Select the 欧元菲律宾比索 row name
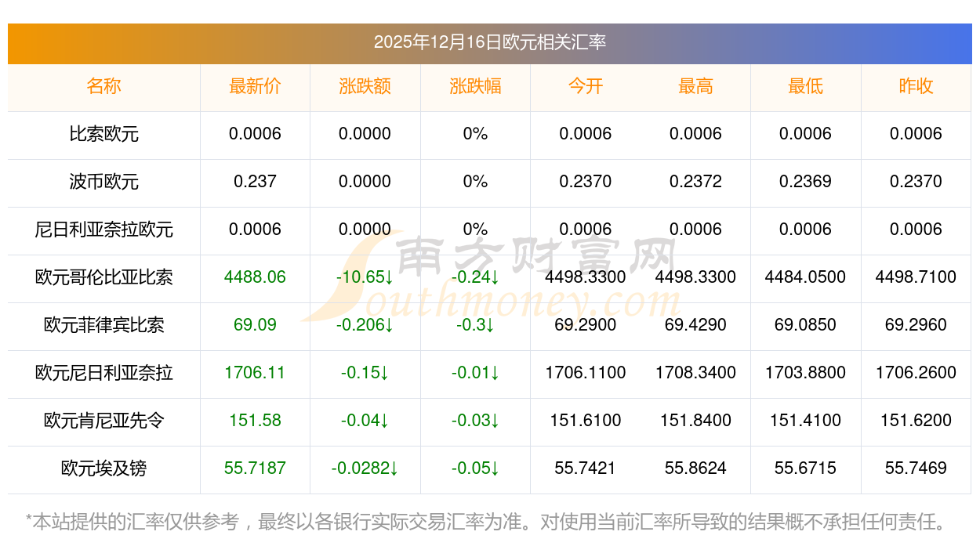The image size is (980, 546). [103, 325]
